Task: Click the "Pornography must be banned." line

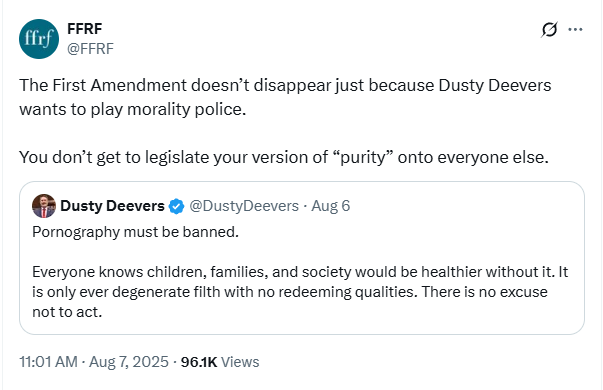Action: tap(135, 232)
